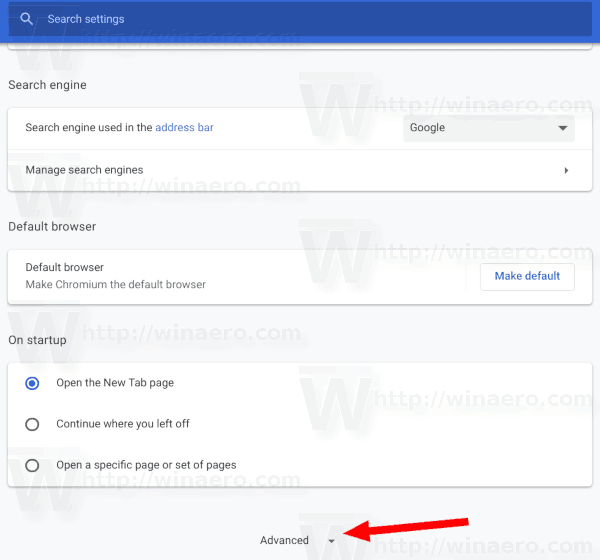Choose the Continue where you left off radio button

(32, 424)
